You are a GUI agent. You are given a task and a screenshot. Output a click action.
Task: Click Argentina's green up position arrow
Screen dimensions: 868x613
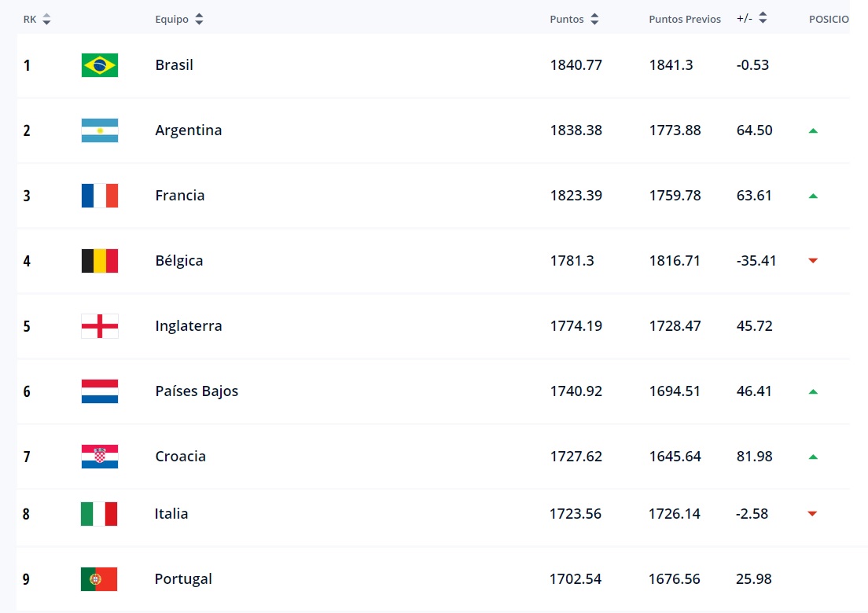pyautogui.click(x=813, y=131)
